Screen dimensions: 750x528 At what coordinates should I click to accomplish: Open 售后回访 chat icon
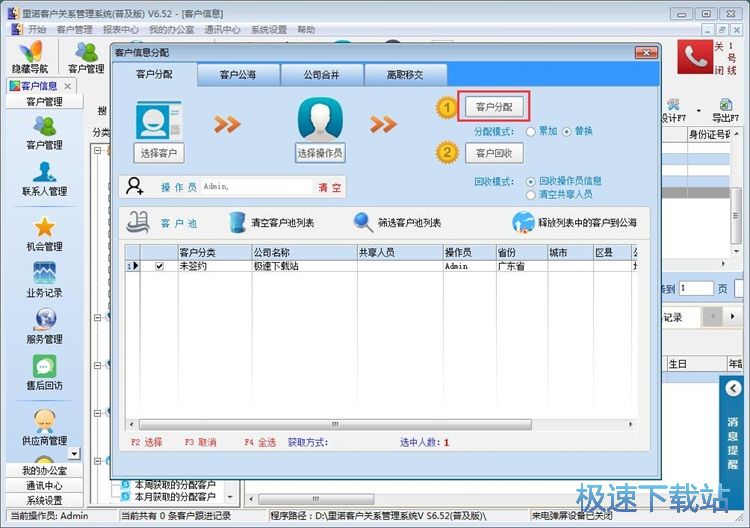(x=44, y=366)
